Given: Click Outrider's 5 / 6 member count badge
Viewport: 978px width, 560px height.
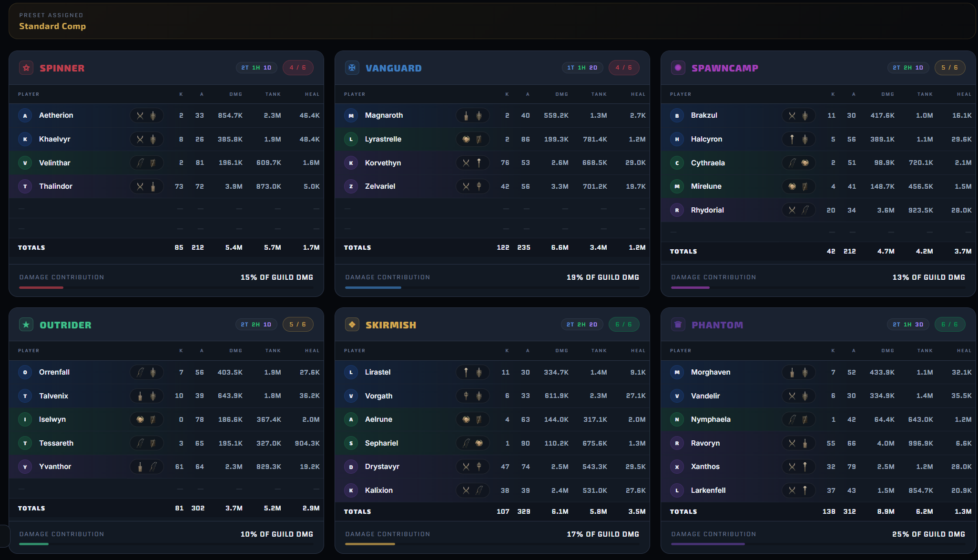Looking at the screenshot, I should tap(298, 325).
